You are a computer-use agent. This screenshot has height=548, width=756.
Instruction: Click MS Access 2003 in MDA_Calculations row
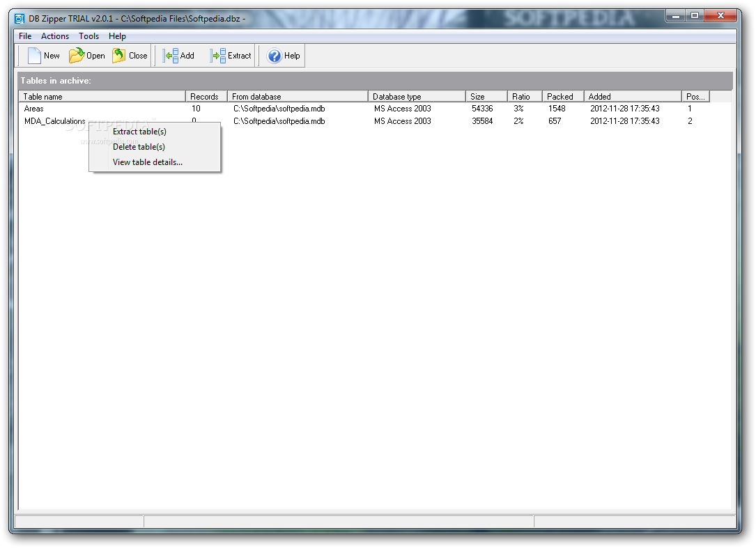pyautogui.click(x=403, y=121)
